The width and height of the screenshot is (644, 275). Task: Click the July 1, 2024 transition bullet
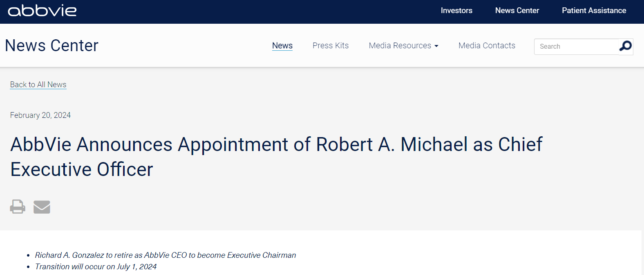[x=96, y=267]
